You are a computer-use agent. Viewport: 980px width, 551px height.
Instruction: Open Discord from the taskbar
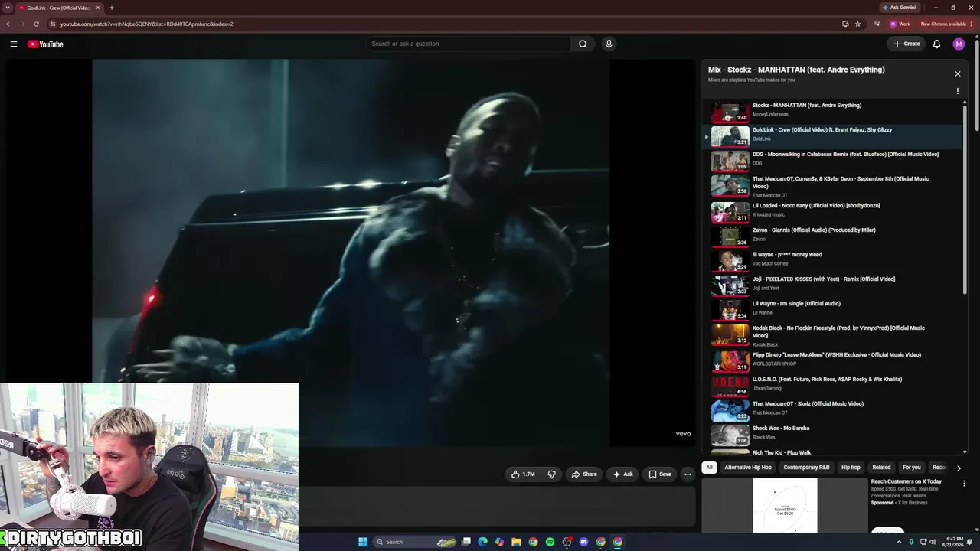(x=583, y=542)
